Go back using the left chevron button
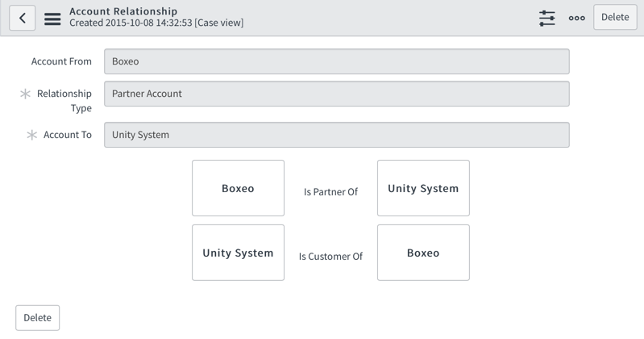Screen dimensions: 644x339 pyautogui.click(x=23, y=18)
